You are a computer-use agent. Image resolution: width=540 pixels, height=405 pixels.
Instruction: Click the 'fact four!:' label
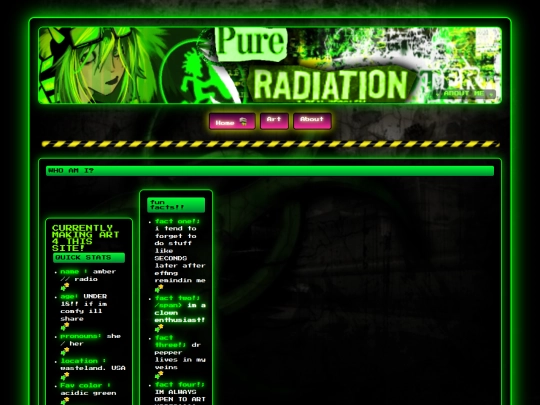[179, 384]
